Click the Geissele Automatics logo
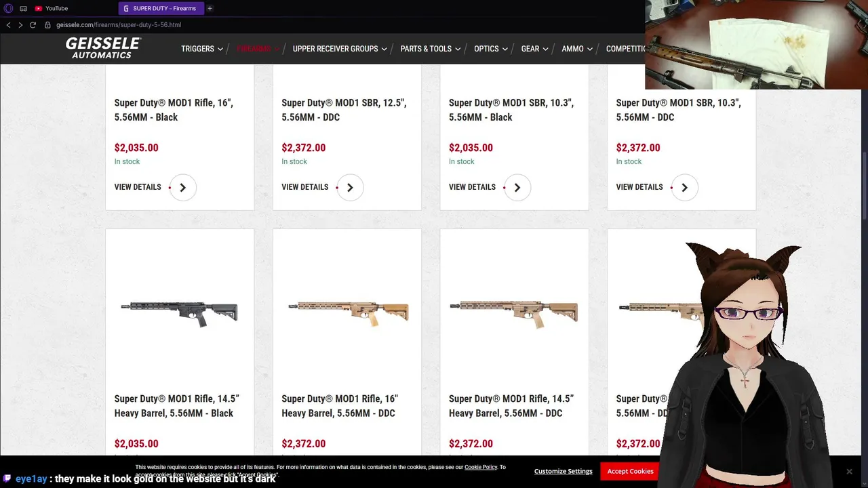The height and width of the screenshot is (488, 868). pos(103,48)
